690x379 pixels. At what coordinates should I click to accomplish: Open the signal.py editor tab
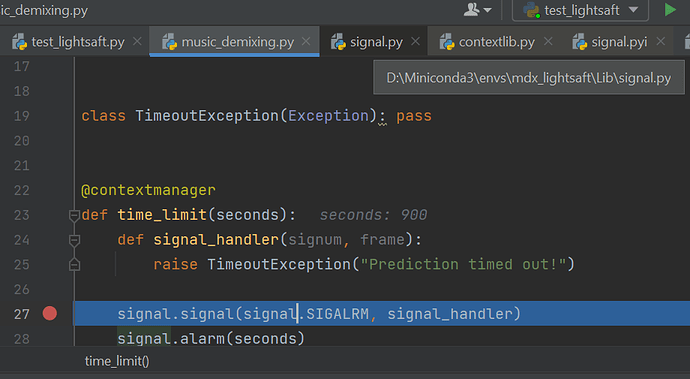376,42
